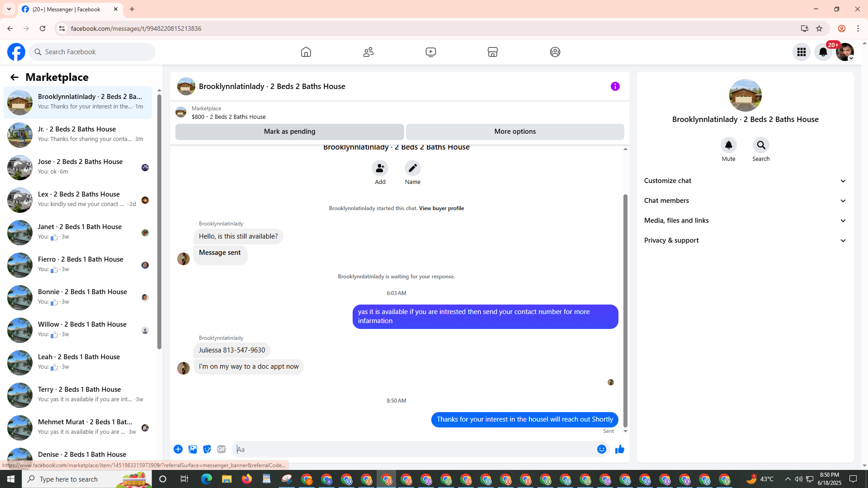Click the message thread scrollbar
868x488 pixels.
(625, 310)
